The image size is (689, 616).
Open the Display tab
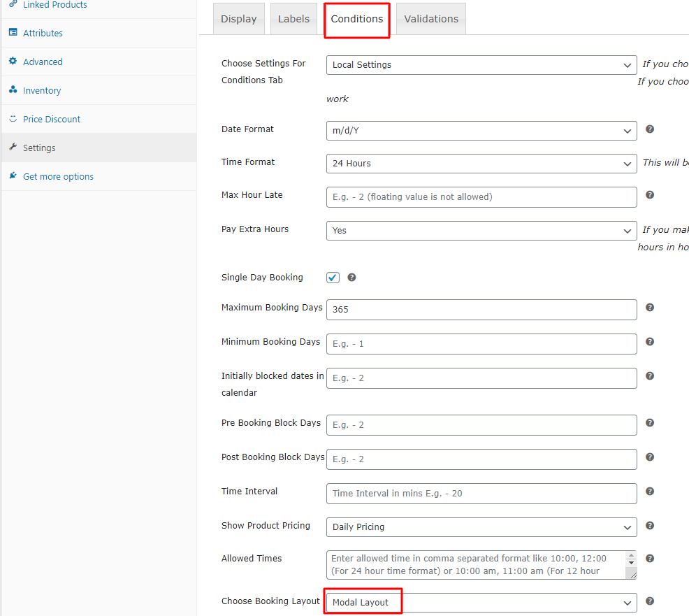click(x=239, y=19)
